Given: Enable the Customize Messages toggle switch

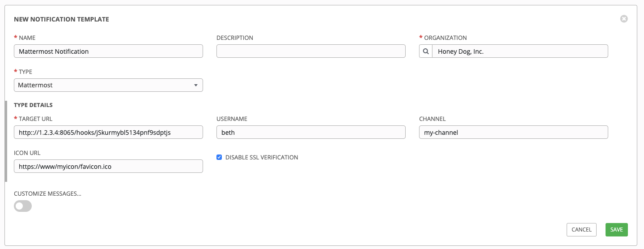Looking at the screenshot, I should click(x=23, y=206).
